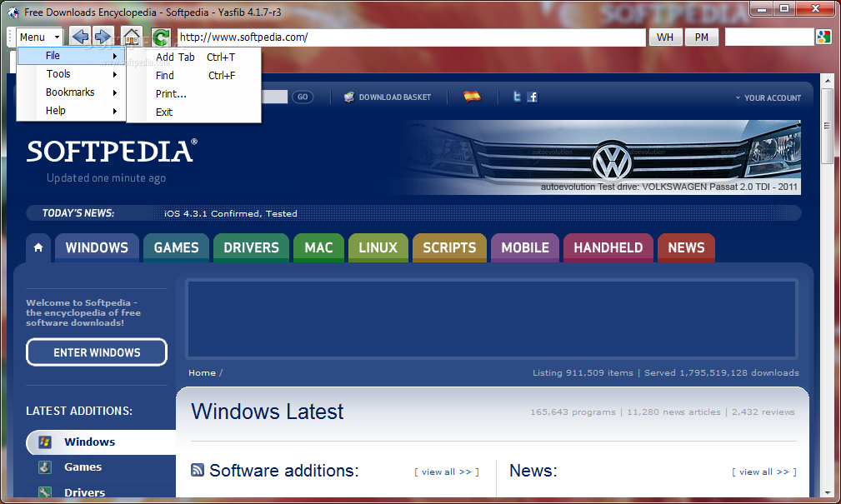This screenshot has height=504, width=841.
Task: Select Games in Latest Additions list
Action: (83, 467)
